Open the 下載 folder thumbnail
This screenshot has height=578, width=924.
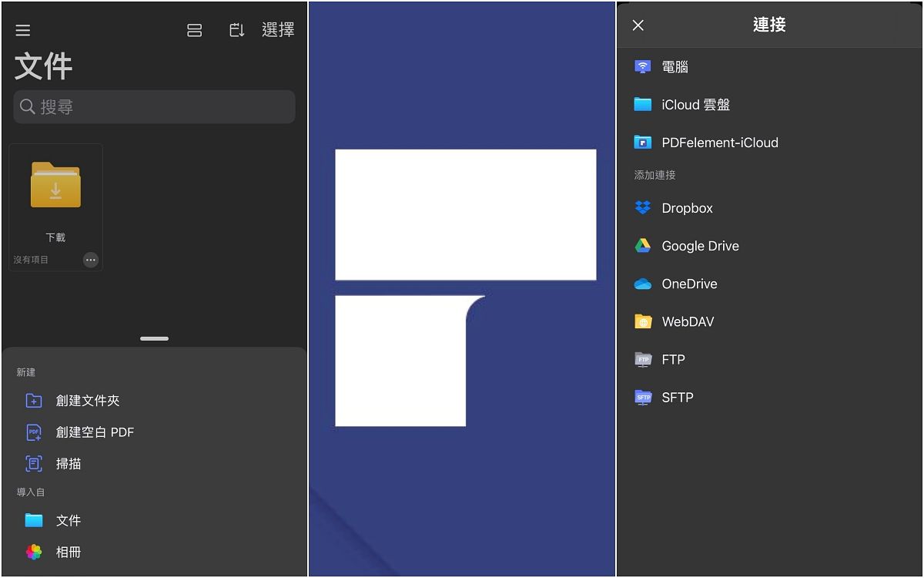pyautogui.click(x=55, y=185)
